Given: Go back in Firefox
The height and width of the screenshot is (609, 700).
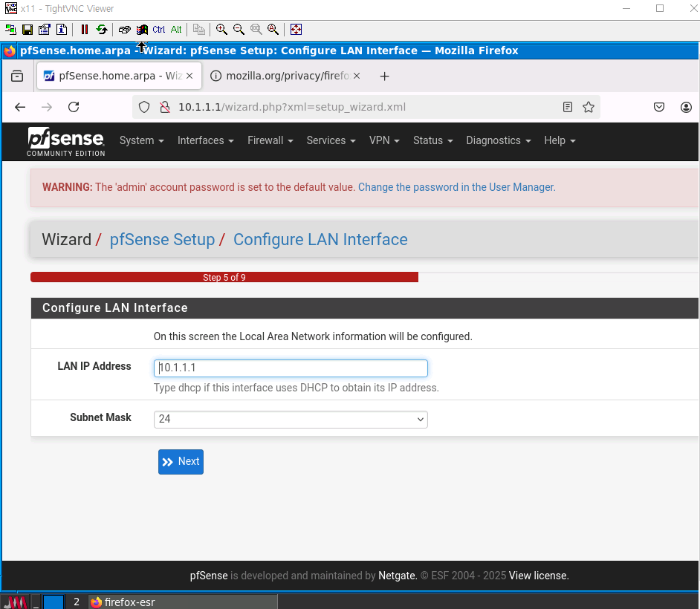Looking at the screenshot, I should (x=20, y=107).
